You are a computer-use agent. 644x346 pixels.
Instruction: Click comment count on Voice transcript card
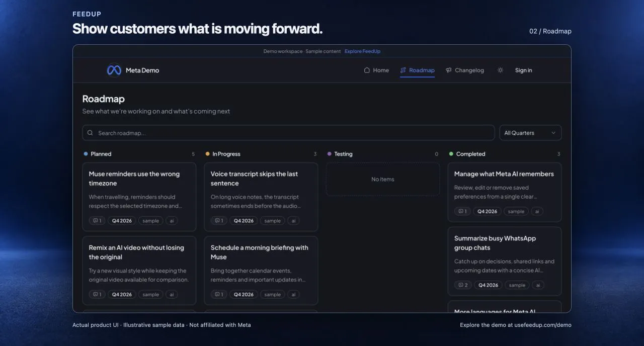coord(218,221)
